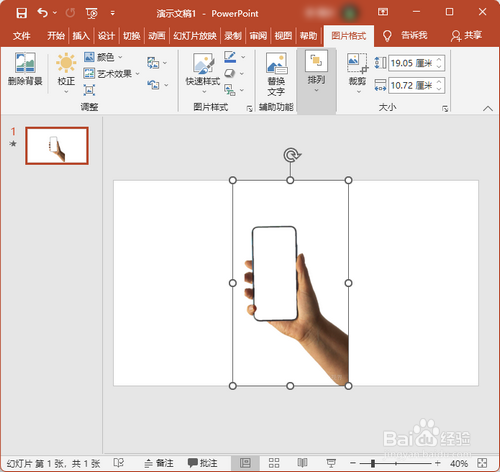Click the 40% zoom level

tap(459, 463)
